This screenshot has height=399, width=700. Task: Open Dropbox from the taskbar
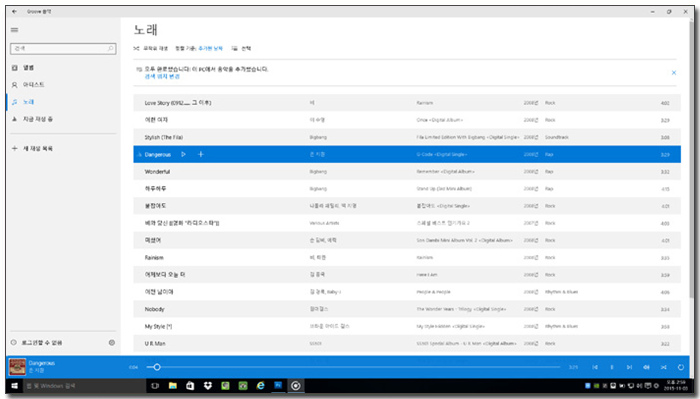click(208, 386)
